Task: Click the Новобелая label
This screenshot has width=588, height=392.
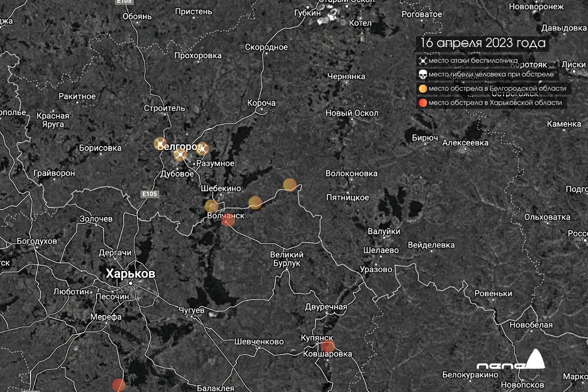Action: (531, 325)
